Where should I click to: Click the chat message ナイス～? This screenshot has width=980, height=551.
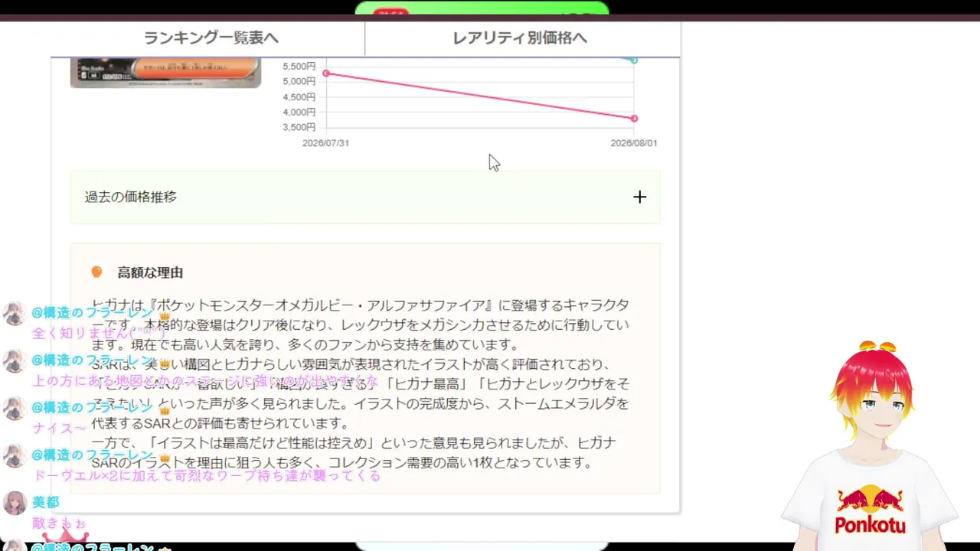click(60, 429)
